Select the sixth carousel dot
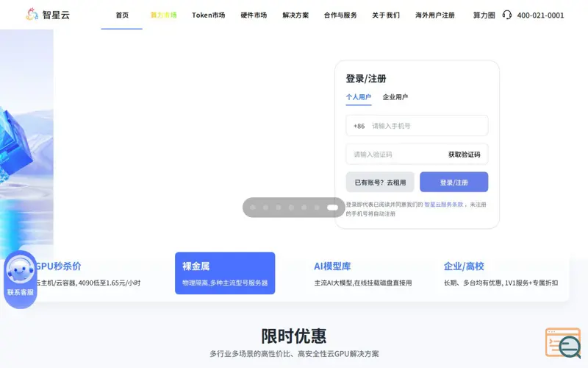The image size is (588, 368). click(x=317, y=208)
